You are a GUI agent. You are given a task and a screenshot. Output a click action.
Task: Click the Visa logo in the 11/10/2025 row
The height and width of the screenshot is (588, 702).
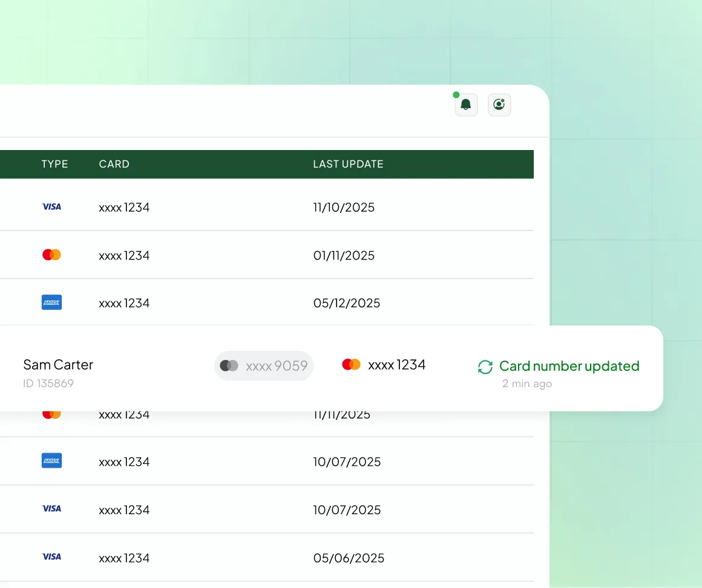pos(51,207)
